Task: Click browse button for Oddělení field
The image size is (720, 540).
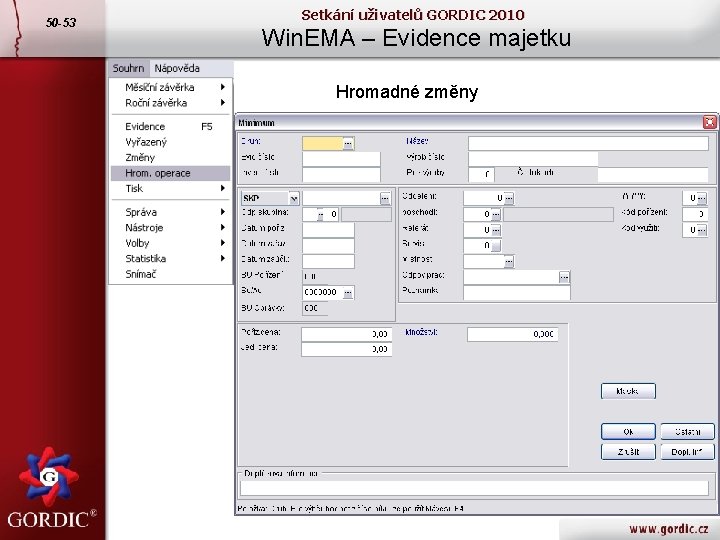Action: (509, 198)
